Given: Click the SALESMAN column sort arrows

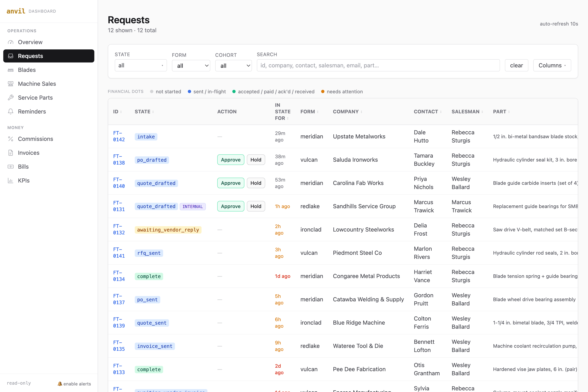Looking at the screenshot, I should coord(482,112).
